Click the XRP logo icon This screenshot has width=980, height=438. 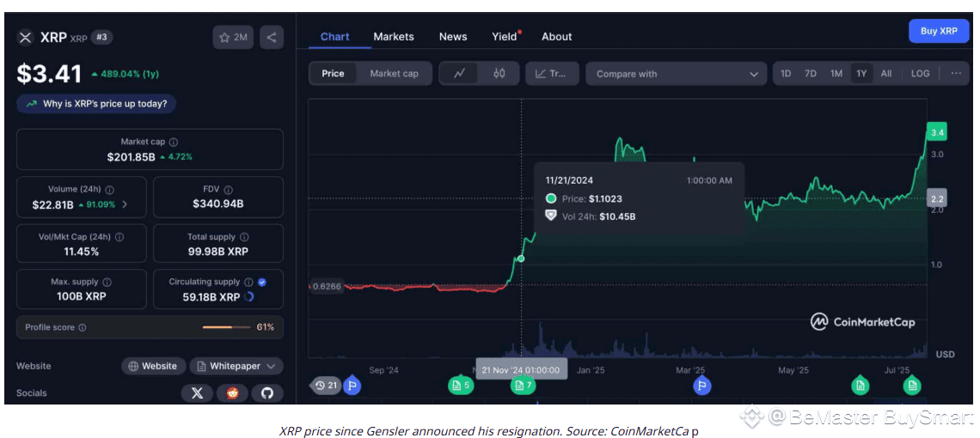pos(25,38)
